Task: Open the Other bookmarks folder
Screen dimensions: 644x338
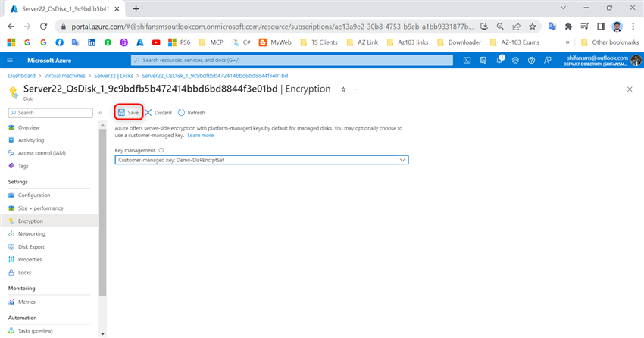Action: [611, 42]
